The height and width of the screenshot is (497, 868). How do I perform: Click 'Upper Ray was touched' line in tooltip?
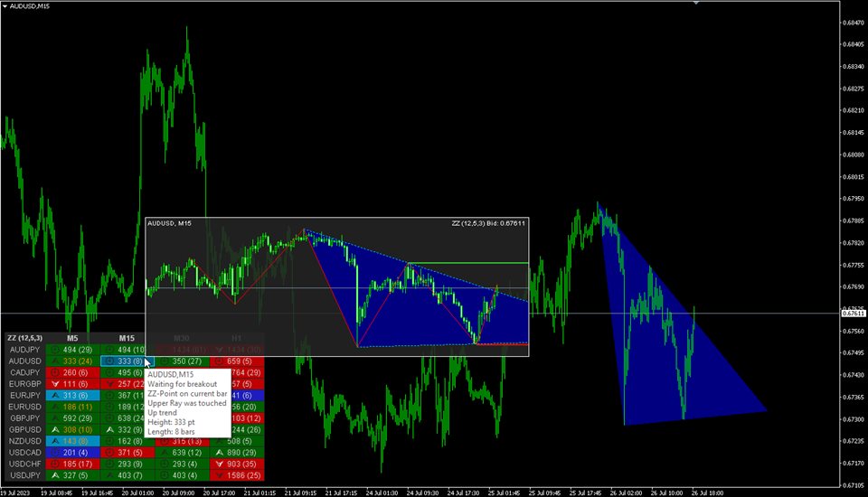click(187, 403)
